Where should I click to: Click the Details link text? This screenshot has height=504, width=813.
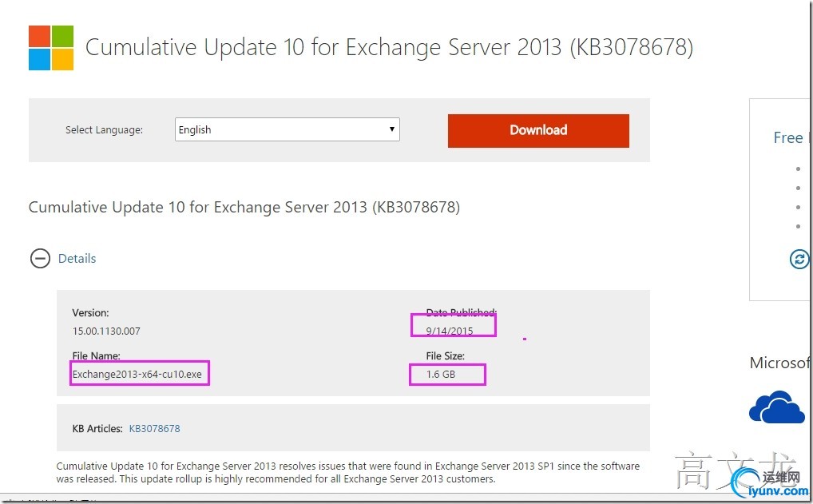pyautogui.click(x=77, y=258)
